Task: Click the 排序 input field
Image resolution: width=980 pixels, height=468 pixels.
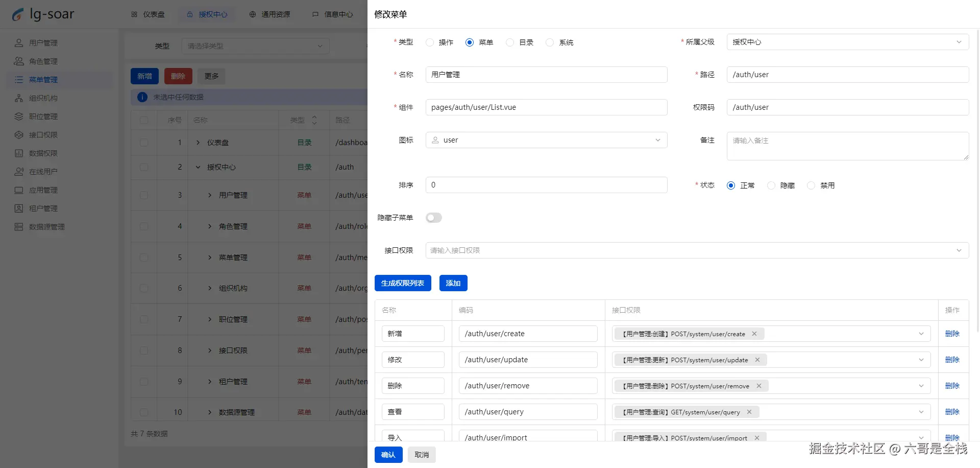Action: tap(546, 185)
